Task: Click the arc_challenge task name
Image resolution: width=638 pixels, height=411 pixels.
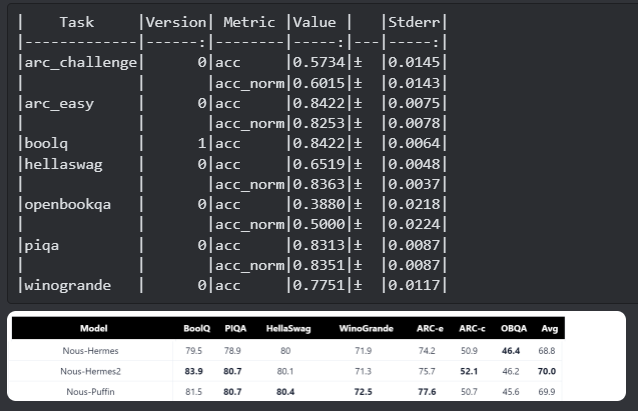Action: tap(81, 62)
